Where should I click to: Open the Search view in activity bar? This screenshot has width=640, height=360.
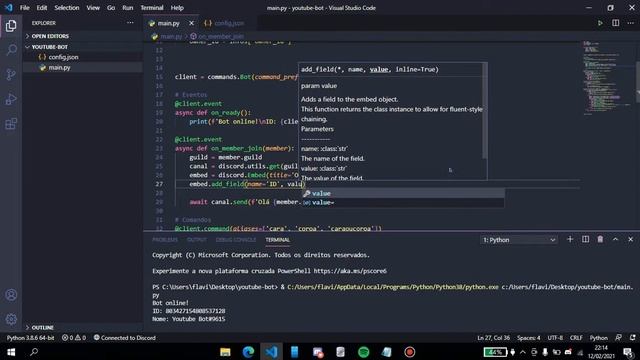pos(11,50)
